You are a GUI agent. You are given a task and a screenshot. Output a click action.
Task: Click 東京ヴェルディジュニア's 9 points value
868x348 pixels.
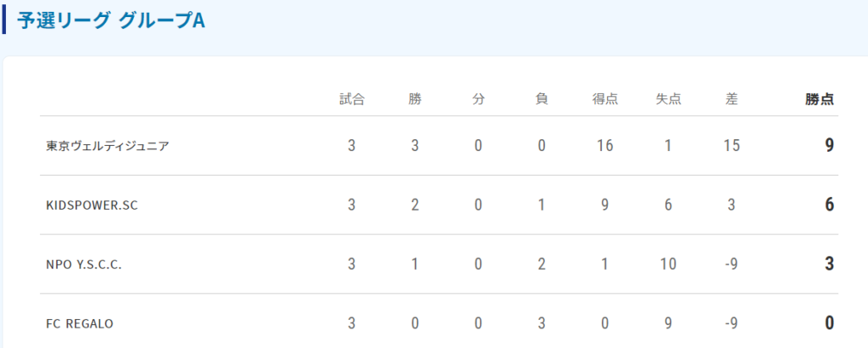coord(829,145)
